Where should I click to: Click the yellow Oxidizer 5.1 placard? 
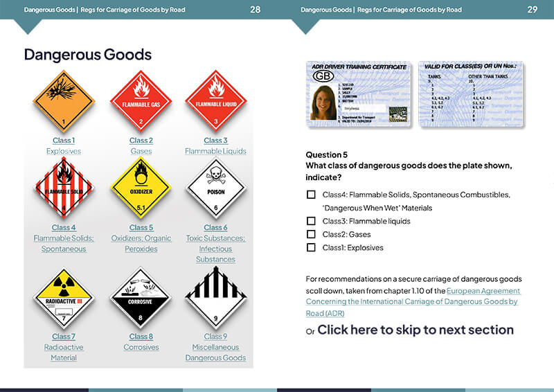click(141, 188)
